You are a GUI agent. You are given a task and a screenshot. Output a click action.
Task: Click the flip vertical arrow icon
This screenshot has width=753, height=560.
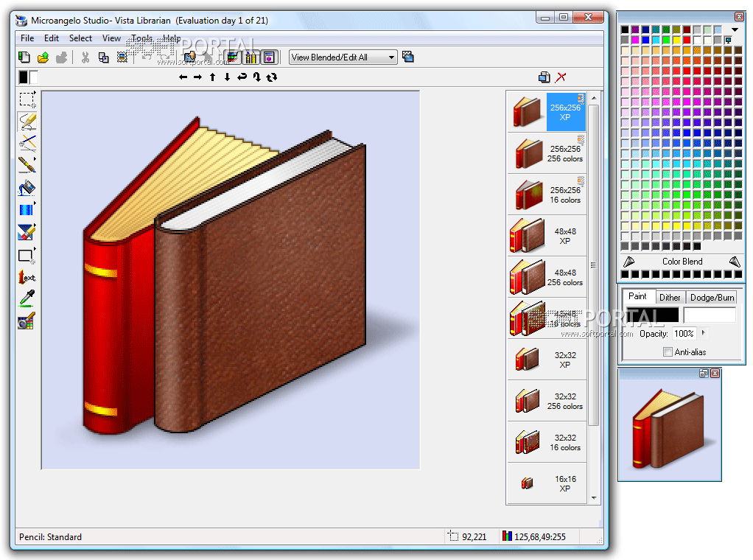pos(257,77)
